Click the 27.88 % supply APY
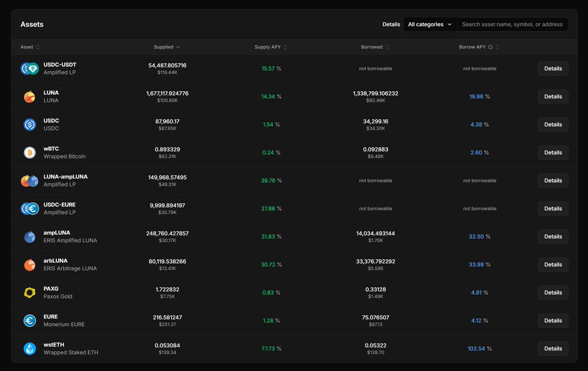This screenshot has height=371, width=588. [271, 208]
